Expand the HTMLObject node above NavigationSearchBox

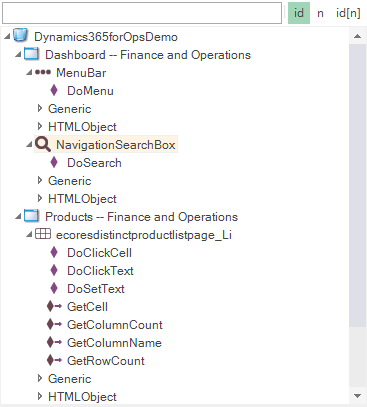(x=40, y=126)
